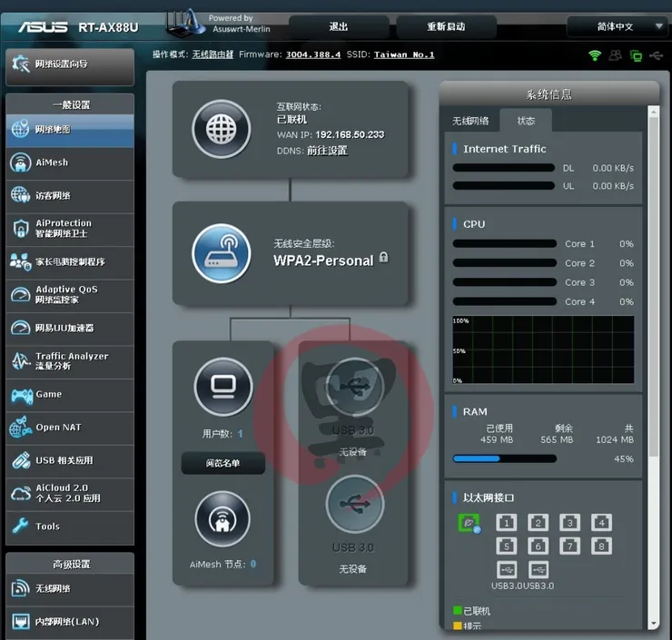
Task: Click the green WiFi status icon
Action: [x=595, y=55]
